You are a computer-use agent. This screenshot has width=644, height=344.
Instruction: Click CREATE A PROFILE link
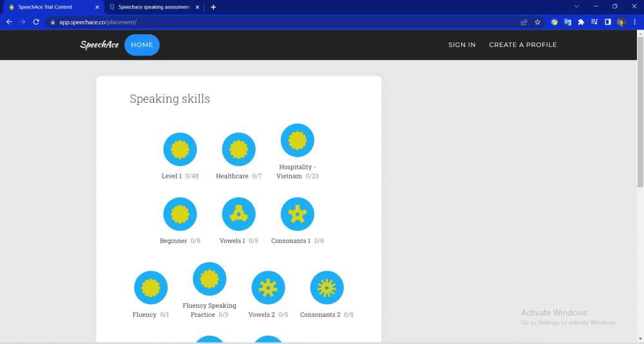pyautogui.click(x=523, y=45)
